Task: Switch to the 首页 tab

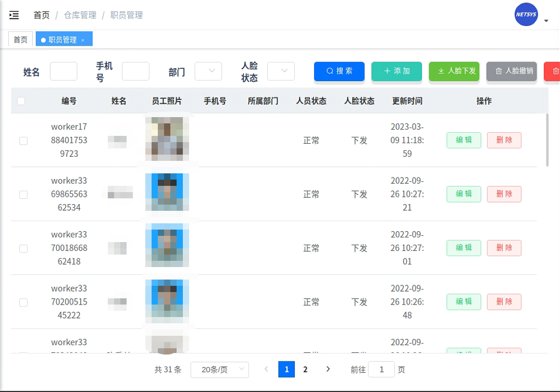Action: [20, 40]
